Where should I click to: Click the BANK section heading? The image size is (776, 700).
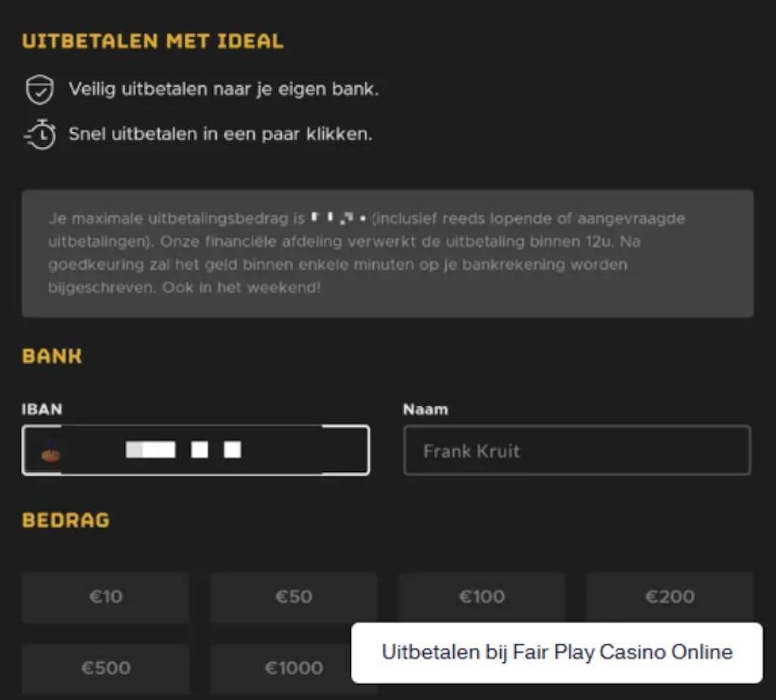51,356
